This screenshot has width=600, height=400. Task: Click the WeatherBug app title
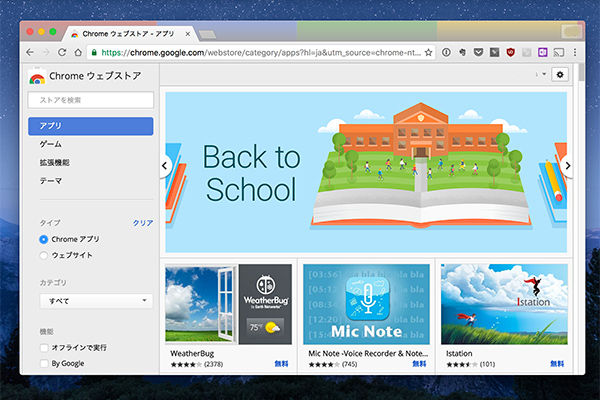tap(192, 353)
